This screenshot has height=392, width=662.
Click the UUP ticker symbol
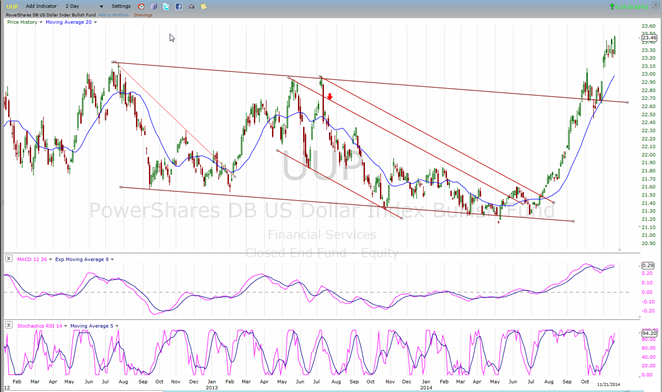[12, 6]
